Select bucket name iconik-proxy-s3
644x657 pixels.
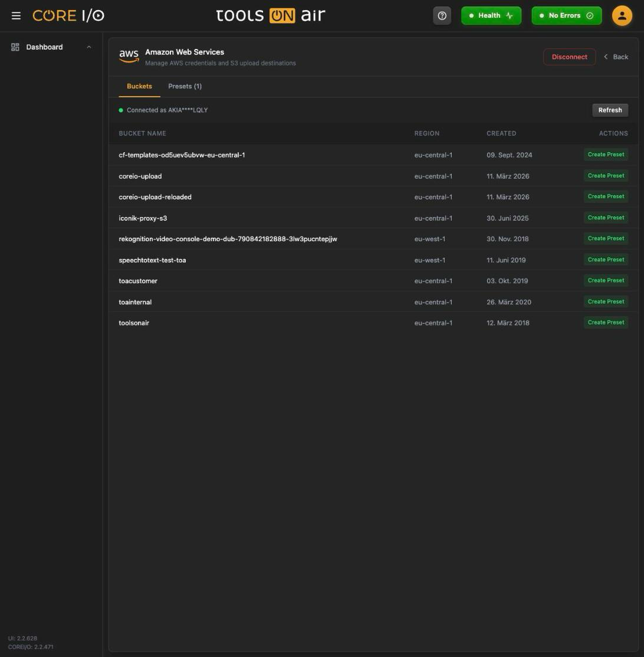tap(143, 218)
